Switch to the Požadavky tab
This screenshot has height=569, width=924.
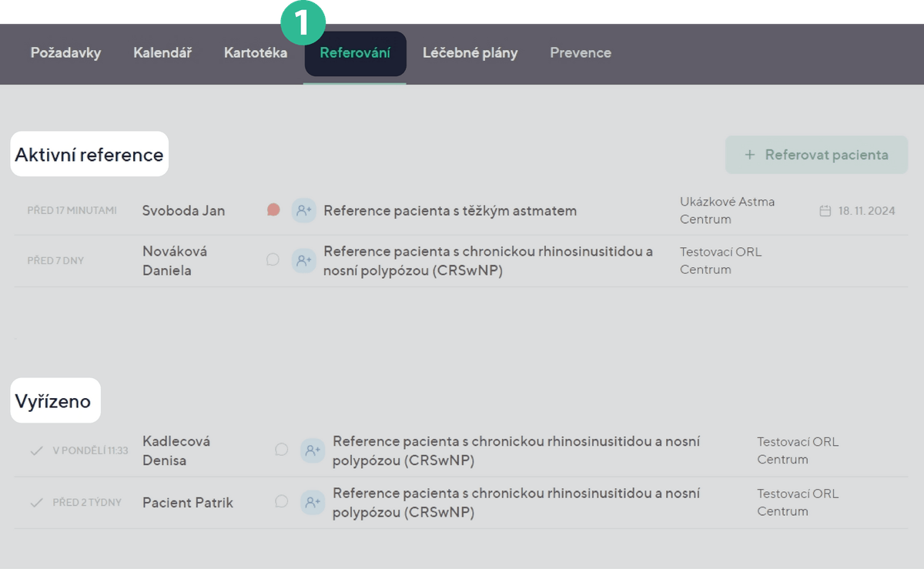[65, 53]
